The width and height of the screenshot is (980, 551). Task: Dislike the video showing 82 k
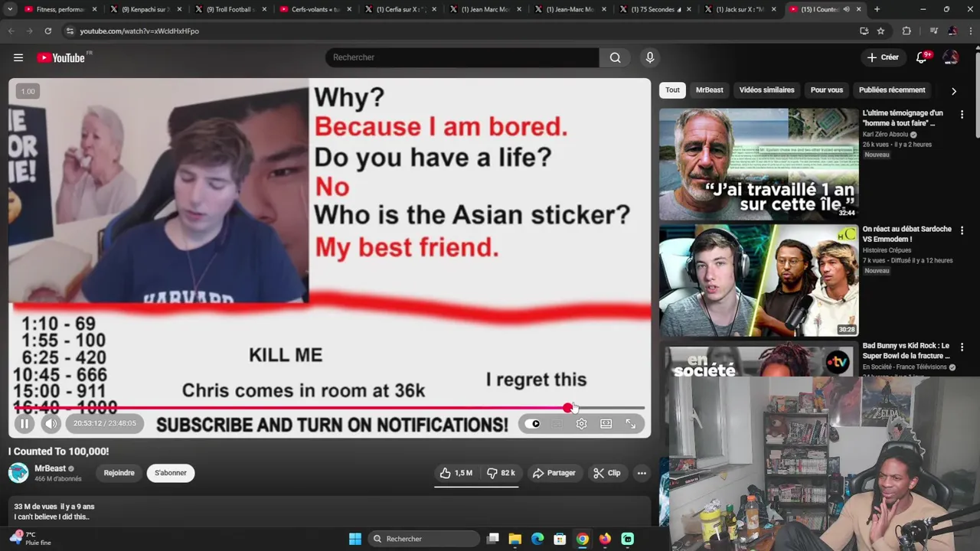tap(501, 473)
